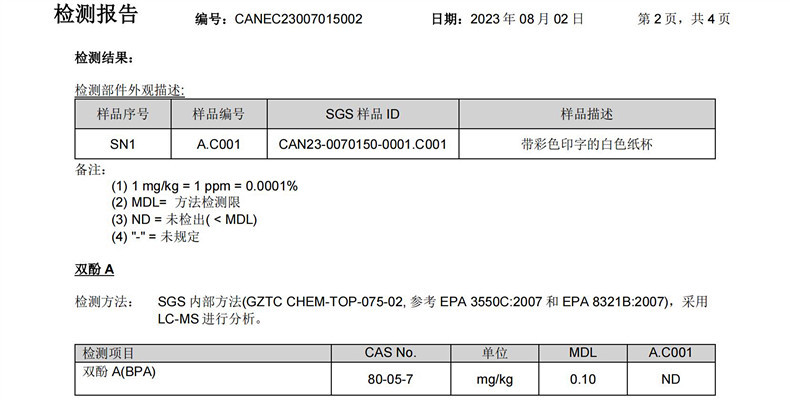Select the SN1 table cell
Image resolution: width=790 pixels, height=400 pixels.
121,144
